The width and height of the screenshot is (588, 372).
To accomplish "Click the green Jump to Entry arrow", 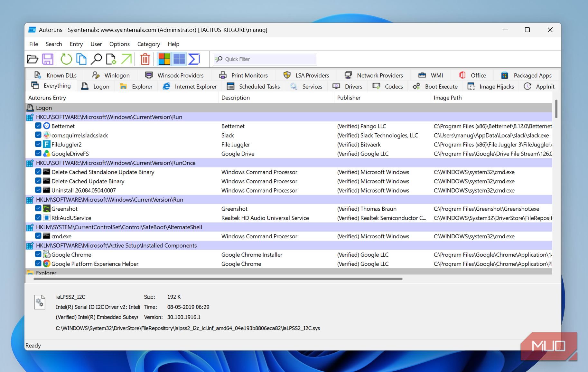I will pyautogui.click(x=126, y=59).
